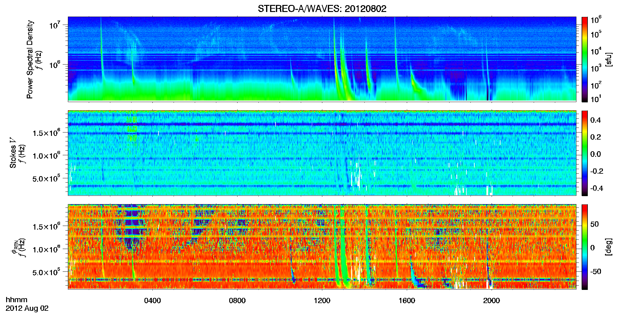Select the 10^4 label on the sfu color bar
Image resolution: width=644 pixels, height=332 pixels.
pos(596,51)
